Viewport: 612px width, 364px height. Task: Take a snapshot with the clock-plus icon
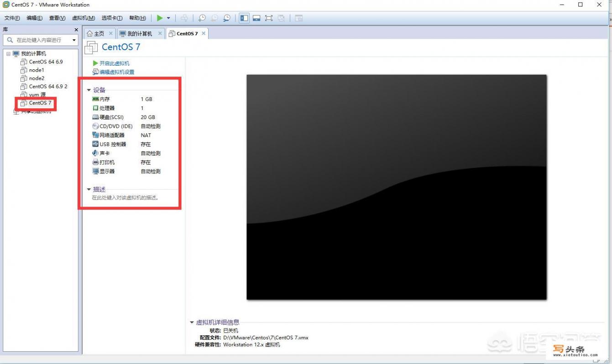(202, 18)
